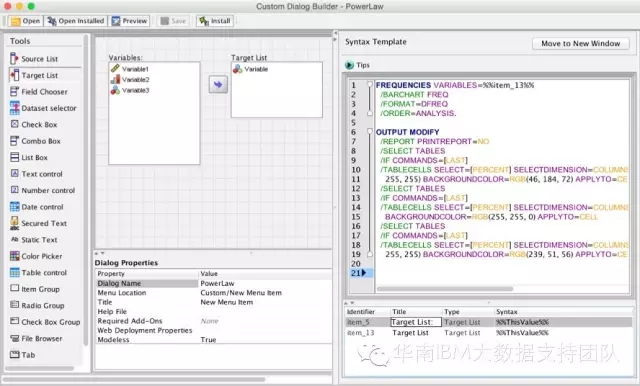Click the Install toolbar button

click(215, 21)
